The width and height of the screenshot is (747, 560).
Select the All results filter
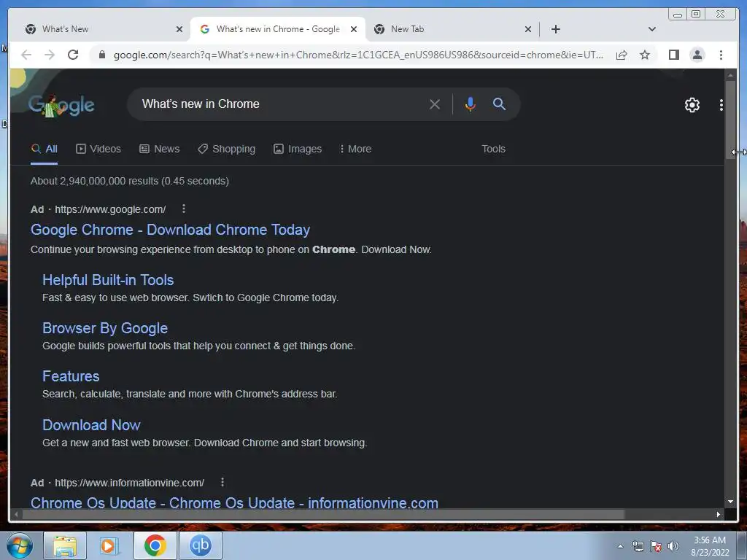(44, 149)
